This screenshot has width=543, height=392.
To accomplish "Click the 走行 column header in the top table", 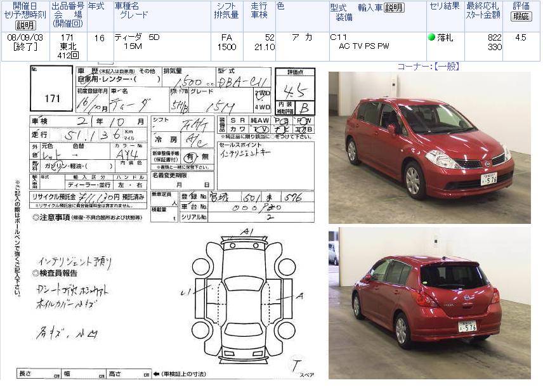I will coord(259,6).
